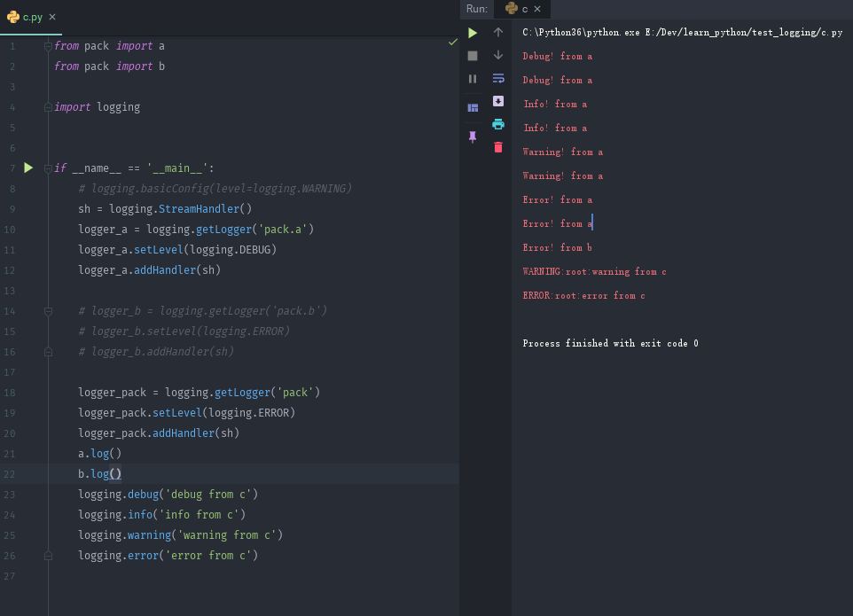
Task: Close the c run tab
Action: (537, 9)
